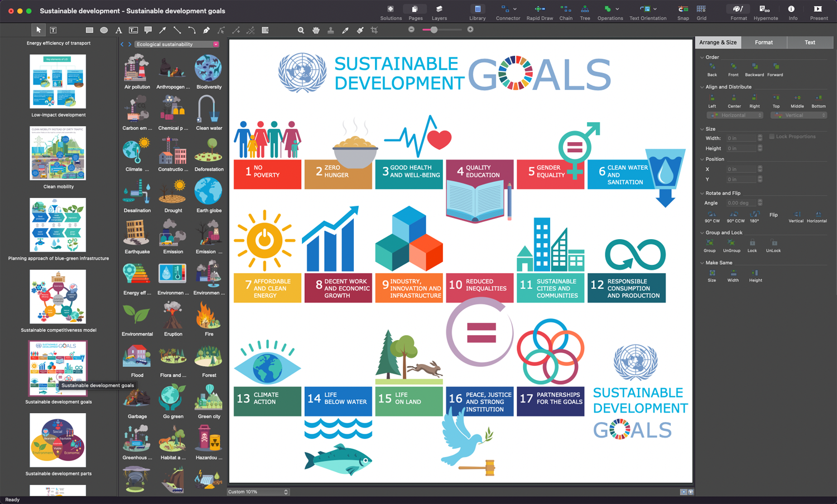Click the Lock button
The width and height of the screenshot is (837, 504).
tap(752, 246)
